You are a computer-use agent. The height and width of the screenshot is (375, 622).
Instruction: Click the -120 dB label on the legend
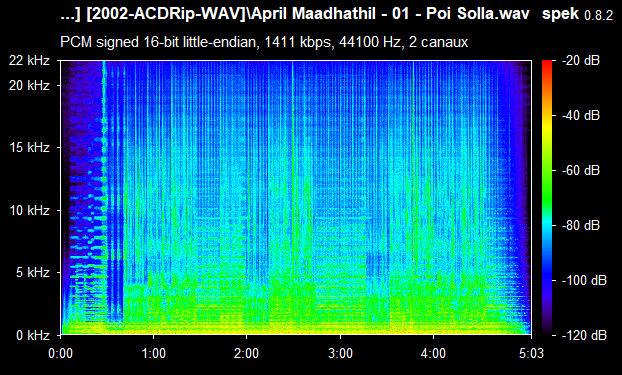click(584, 335)
